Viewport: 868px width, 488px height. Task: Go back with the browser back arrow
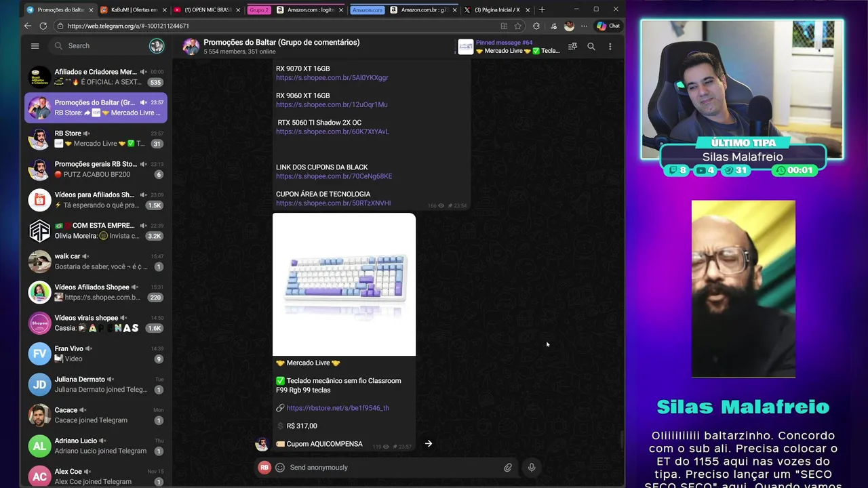click(x=28, y=26)
